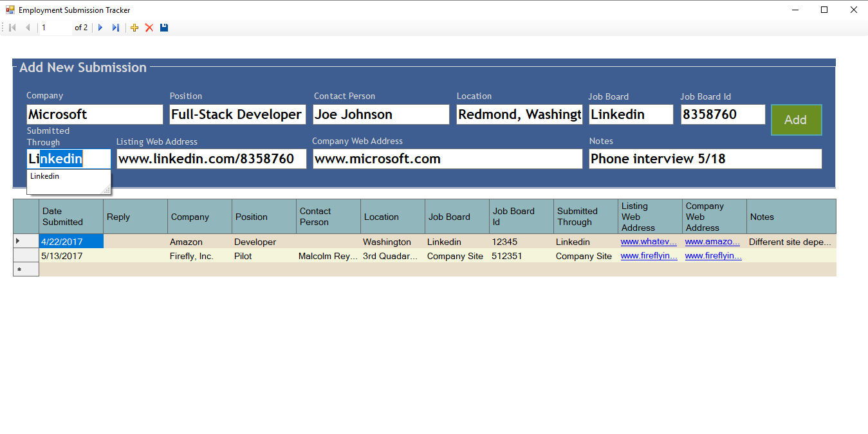The image size is (868, 434).
Task: Select Job Board cell Company Site
Action: click(457, 256)
